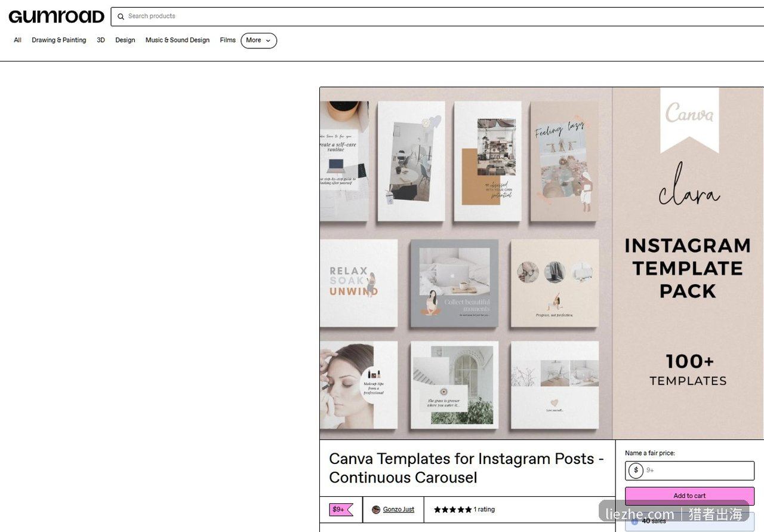Open the 3D category
The width and height of the screenshot is (764, 532).
coord(101,41)
